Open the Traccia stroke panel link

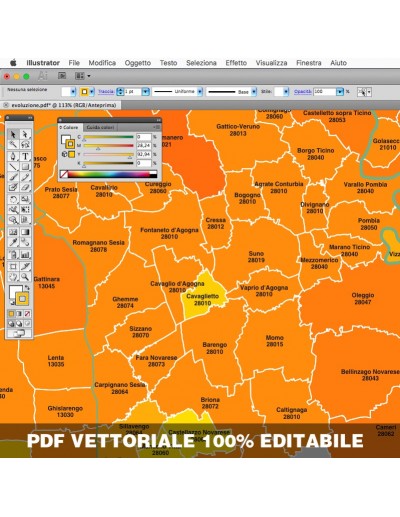[106, 92]
